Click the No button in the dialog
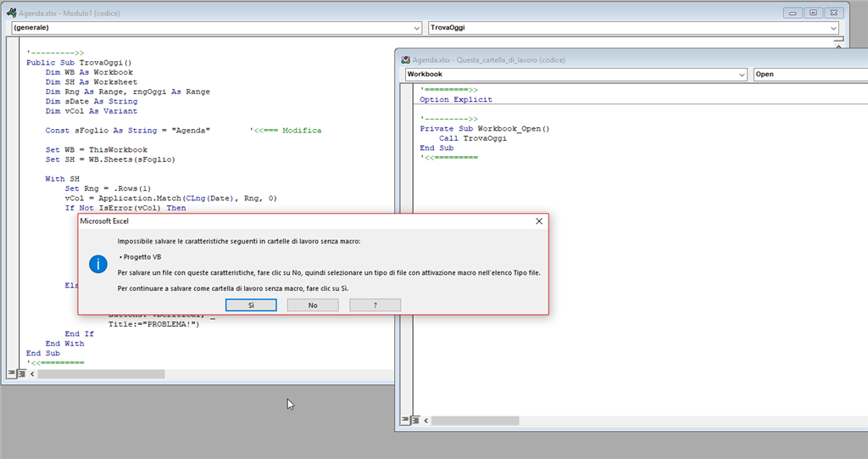Image resolution: width=868 pixels, height=459 pixels. [x=313, y=305]
